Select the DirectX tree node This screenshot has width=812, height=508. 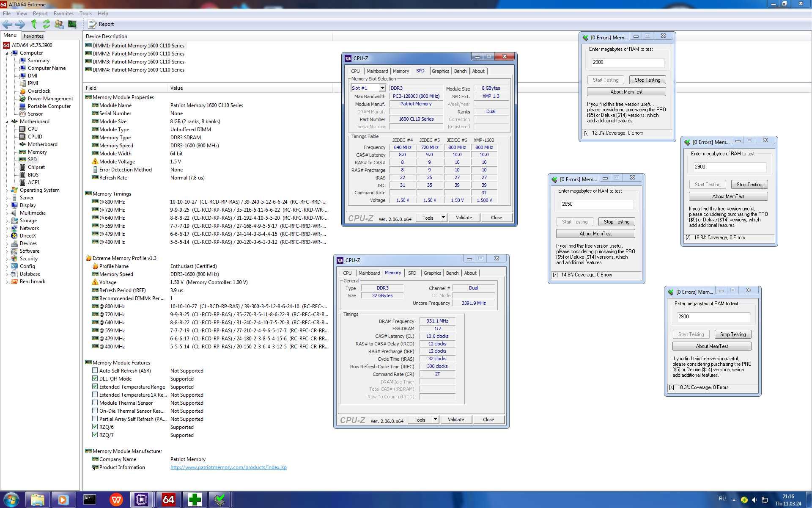[x=27, y=236]
